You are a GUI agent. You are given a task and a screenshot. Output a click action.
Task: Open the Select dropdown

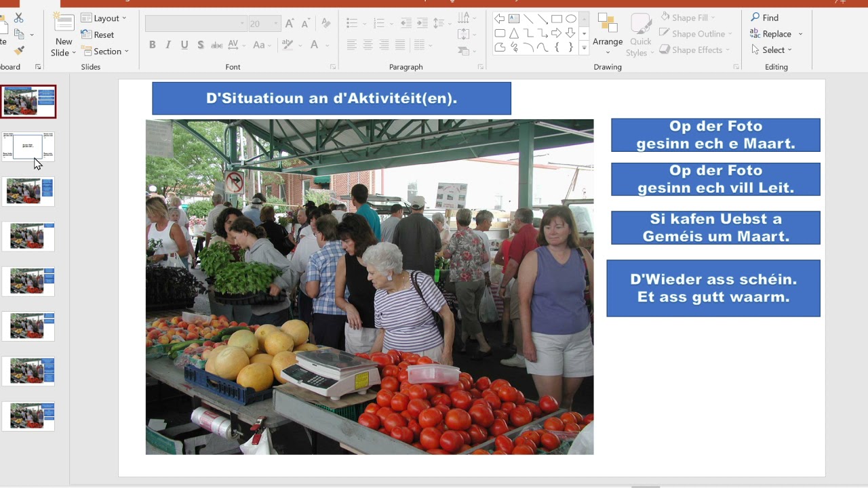pyautogui.click(x=772, y=50)
